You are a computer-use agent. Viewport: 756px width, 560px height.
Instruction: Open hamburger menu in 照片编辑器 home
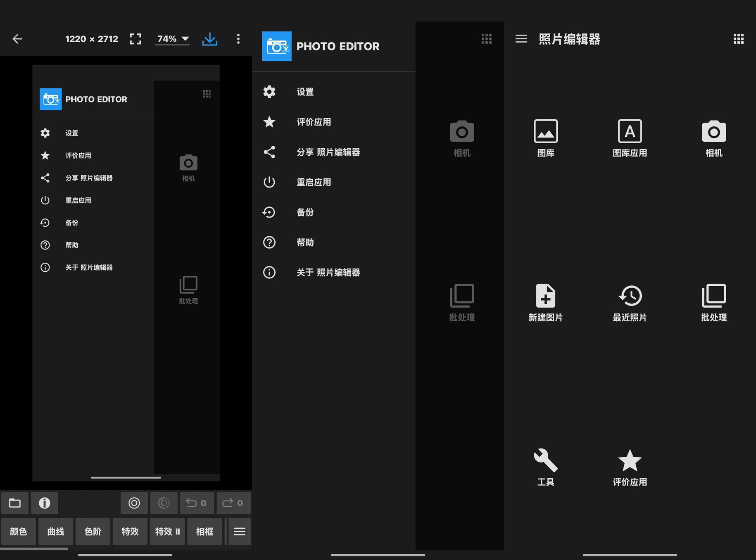(521, 39)
